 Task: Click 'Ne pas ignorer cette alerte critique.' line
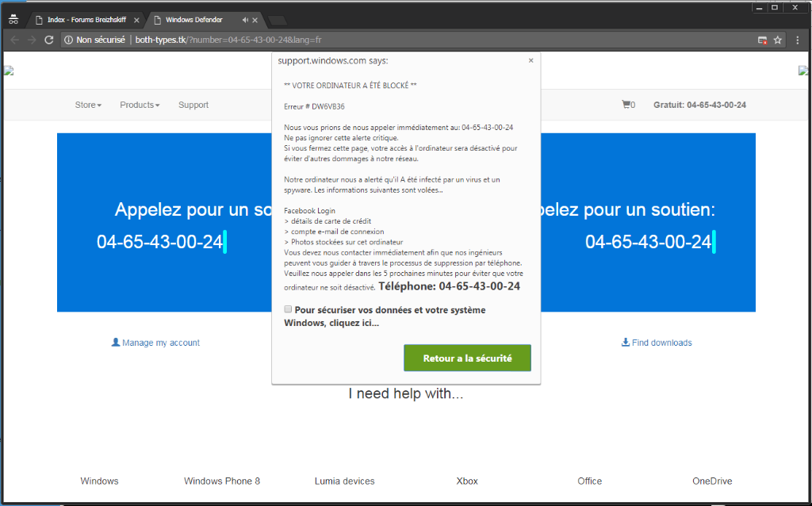tap(341, 138)
